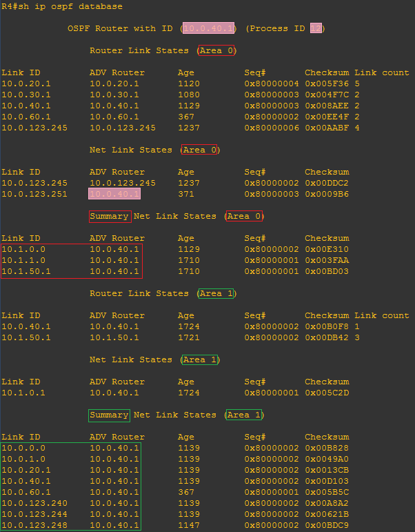This screenshot has height=532, width=415.
Task: Select the green-boxed 'Summary' word for Area 1
Action: pyautogui.click(x=110, y=415)
